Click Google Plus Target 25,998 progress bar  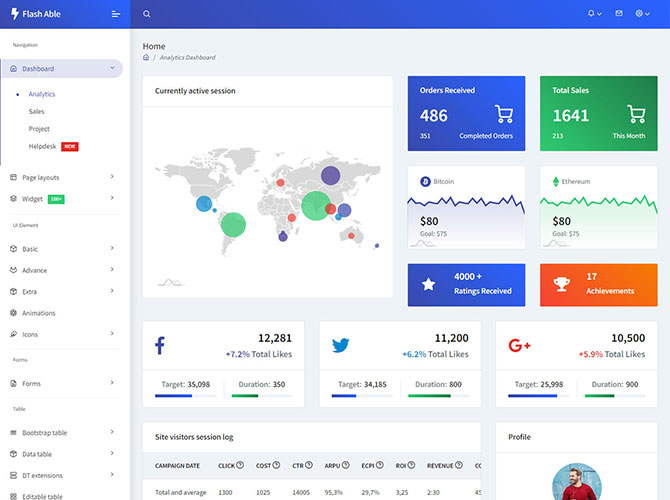[x=538, y=396]
